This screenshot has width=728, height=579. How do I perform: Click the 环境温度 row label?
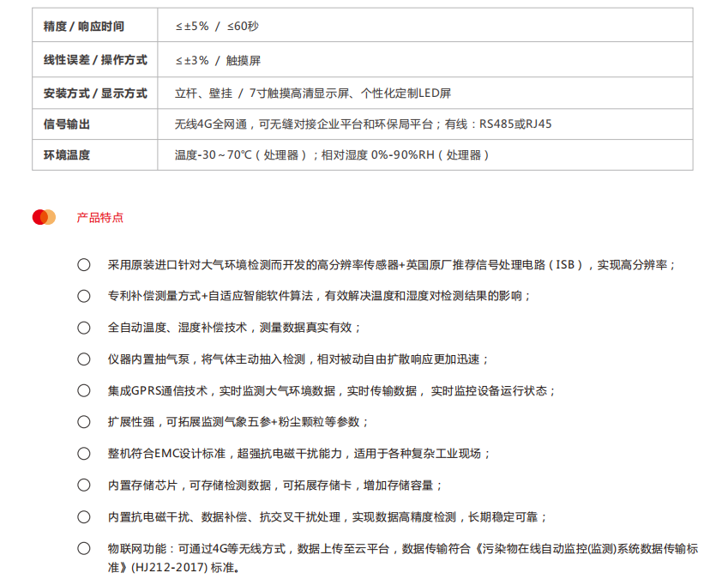(x=67, y=155)
